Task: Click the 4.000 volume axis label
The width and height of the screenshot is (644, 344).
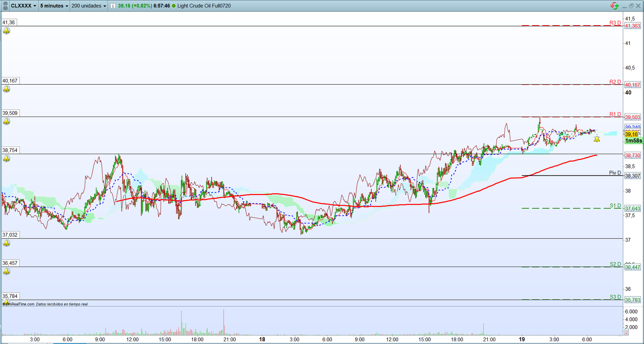Action: 631,319
